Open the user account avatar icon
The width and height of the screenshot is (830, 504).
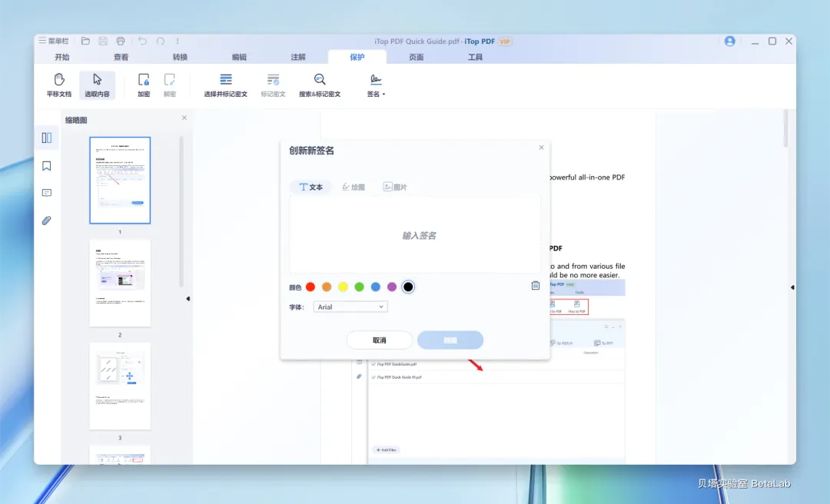click(729, 41)
